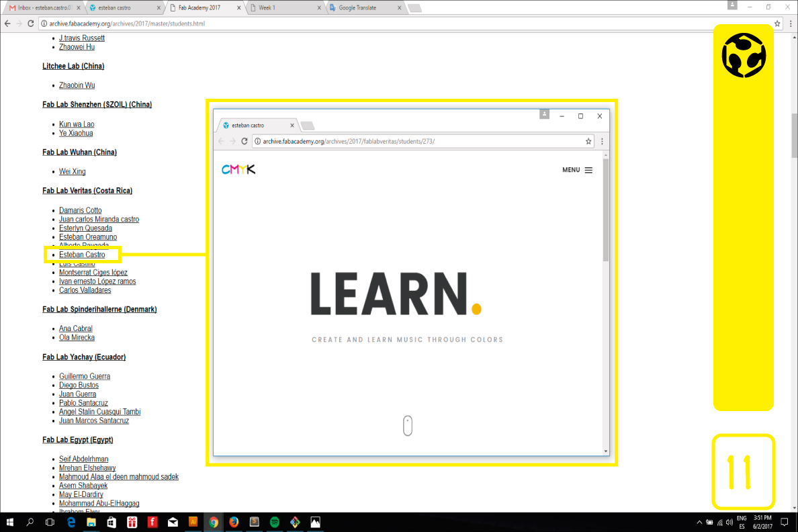The width and height of the screenshot is (798, 532).
Task: Open Wei Xing's student link
Action: click(73, 171)
